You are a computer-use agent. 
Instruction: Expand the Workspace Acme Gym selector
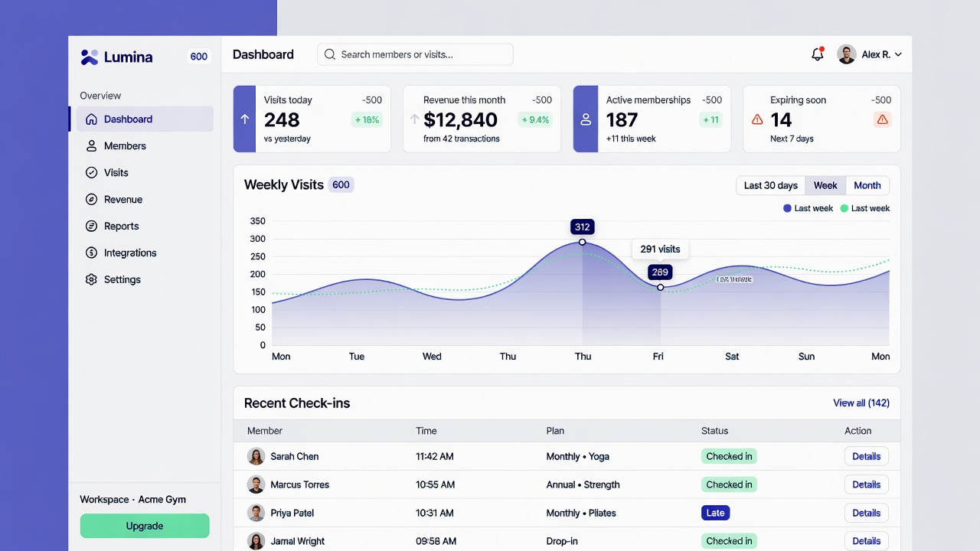tap(132, 499)
